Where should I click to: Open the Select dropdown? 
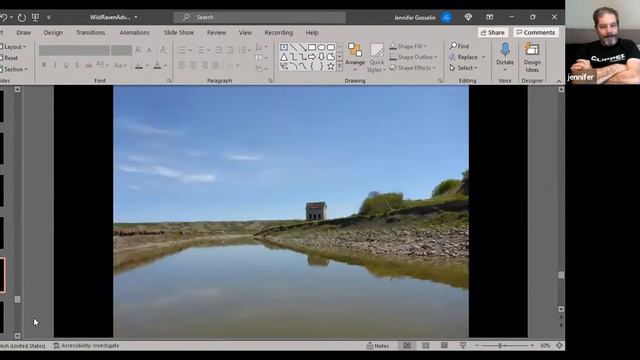[463, 68]
